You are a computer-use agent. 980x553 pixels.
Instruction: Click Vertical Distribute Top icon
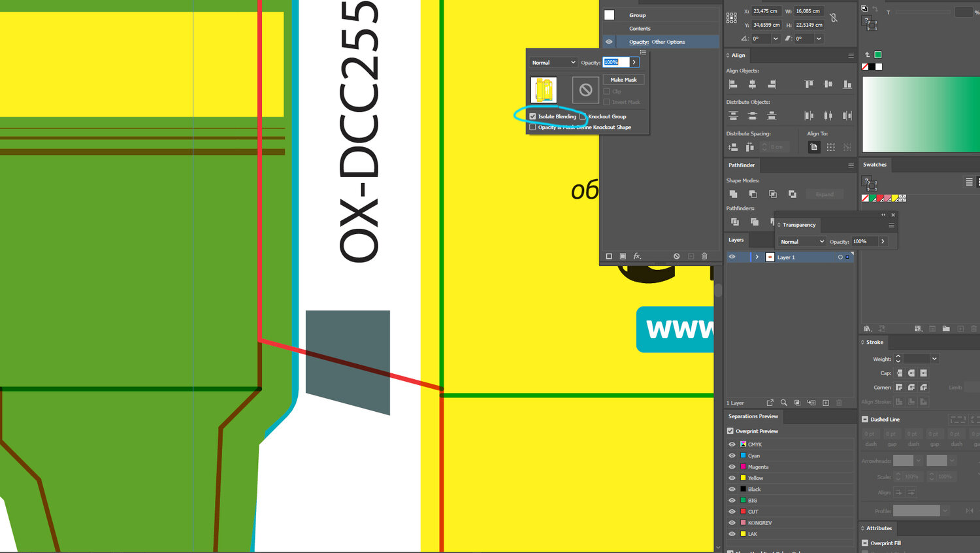(733, 116)
